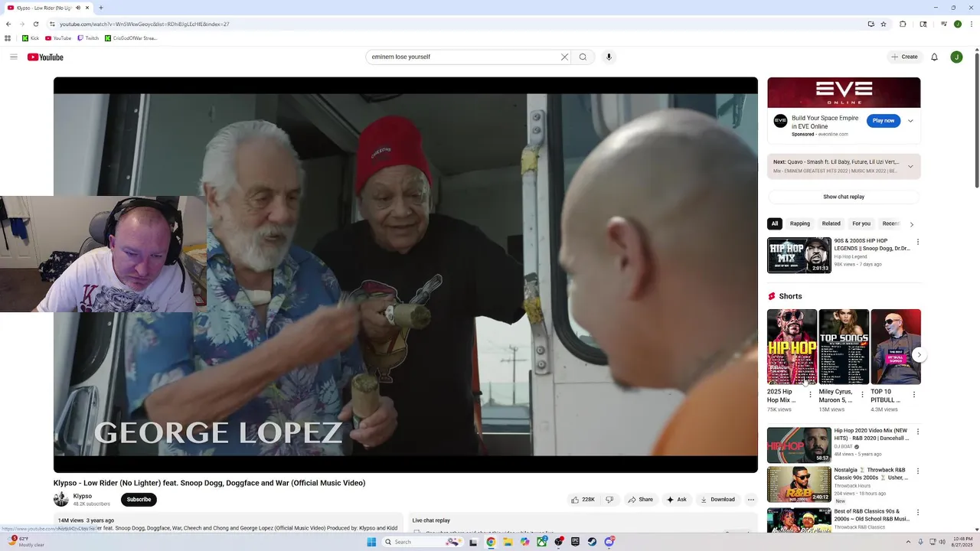Click Play now on the EVE Online ad
This screenshot has height=551, width=980.
[884, 120]
